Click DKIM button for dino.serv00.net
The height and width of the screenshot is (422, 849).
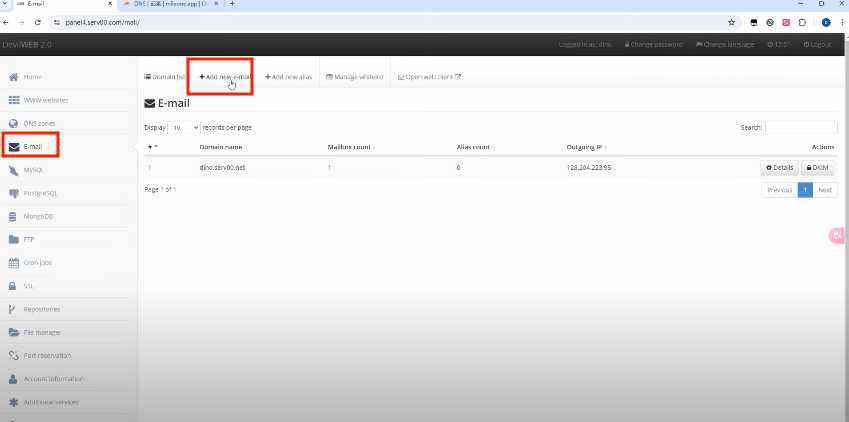(x=818, y=168)
